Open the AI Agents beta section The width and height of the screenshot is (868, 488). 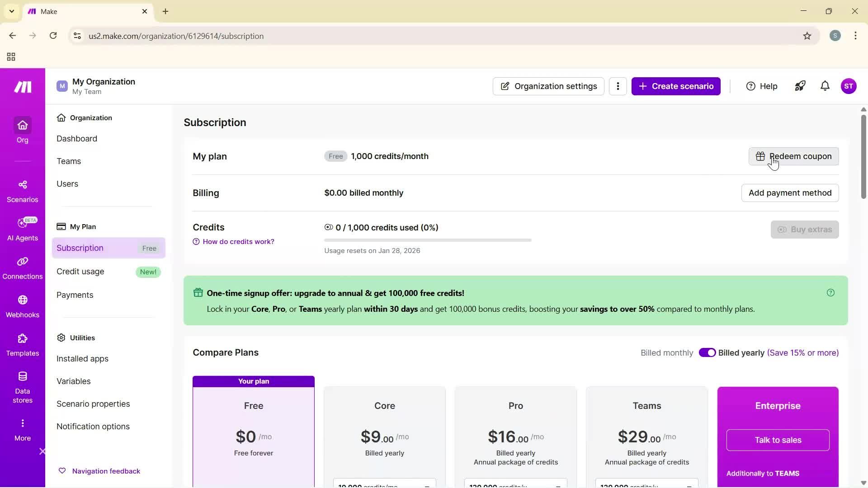[22, 229]
